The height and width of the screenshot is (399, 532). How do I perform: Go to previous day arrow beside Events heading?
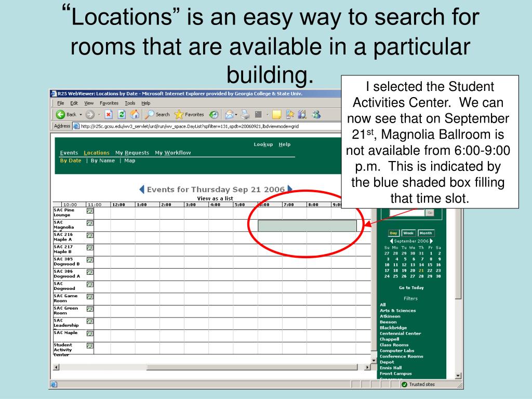142,189
